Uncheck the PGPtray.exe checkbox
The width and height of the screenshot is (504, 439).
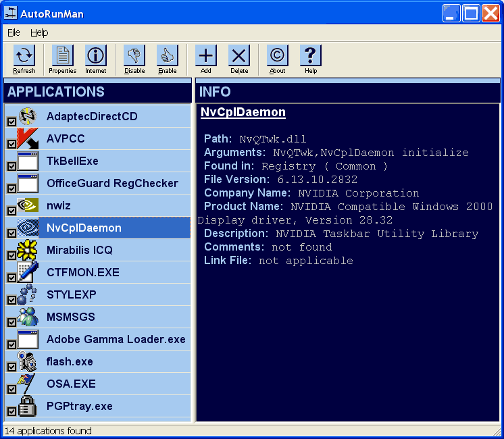tap(11, 411)
